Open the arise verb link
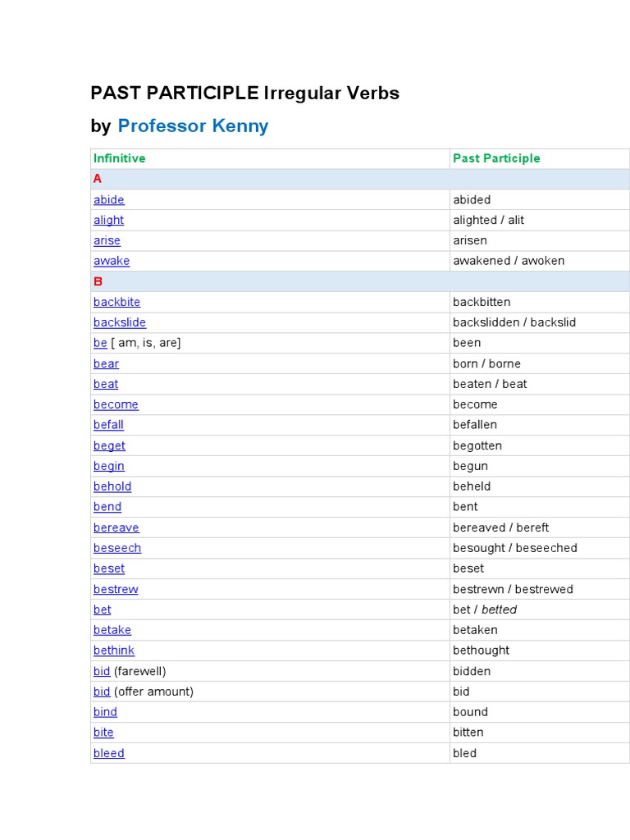 tap(107, 240)
